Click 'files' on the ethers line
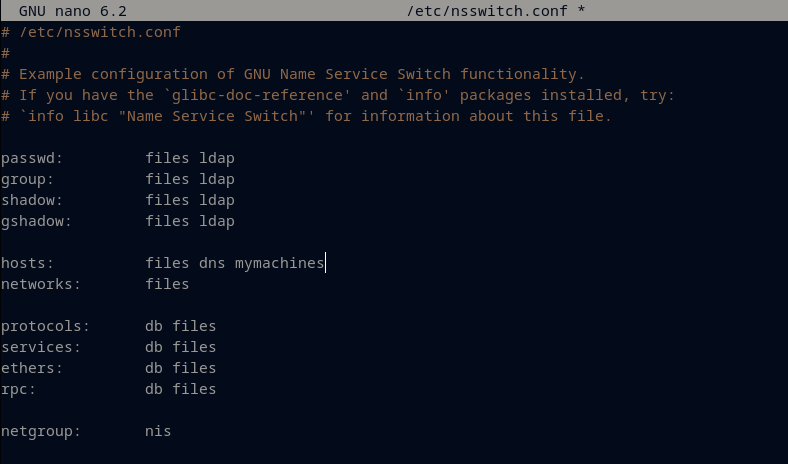The height and width of the screenshot is (464, 788). click(194, 368)
